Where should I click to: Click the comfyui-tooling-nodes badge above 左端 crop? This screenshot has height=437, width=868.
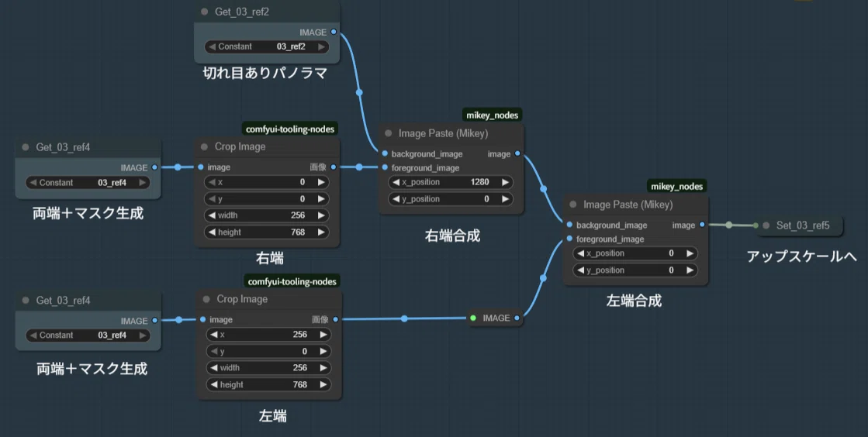tap(292, 281)
